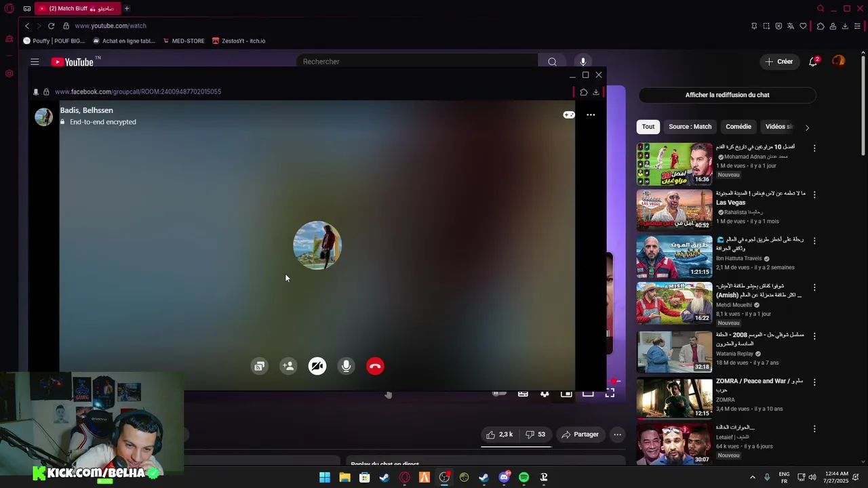The width and height of the screenshot is (868, 488).
Task: Open Spotify from the taskbar
Action: pyautogui.click(x=524, y=477)
